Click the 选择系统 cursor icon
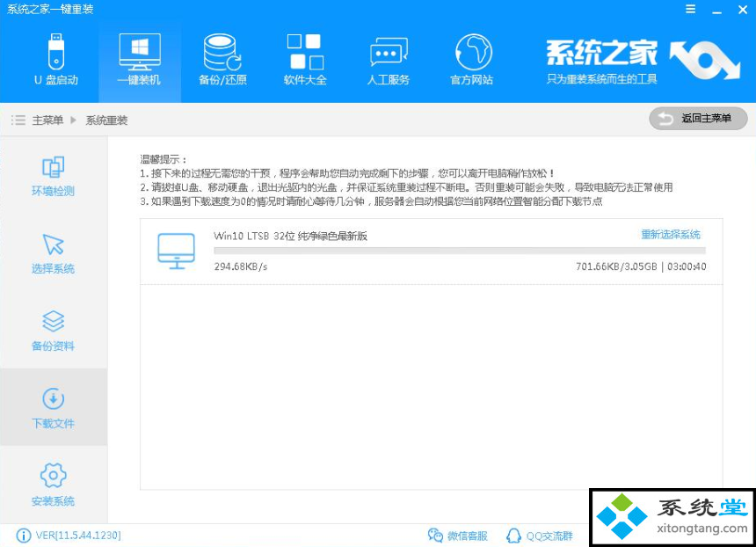The height and width of the screenshot is (547, 756). [53, 244]
